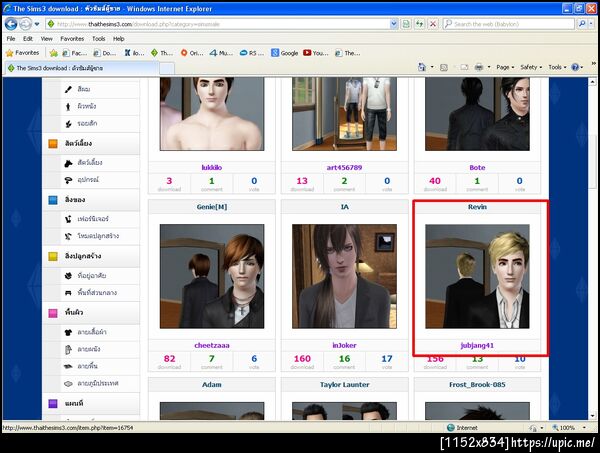Screen dimensions: 600x453
Task: Click the thaithesims3.com address bar
Action: (218, 24)
